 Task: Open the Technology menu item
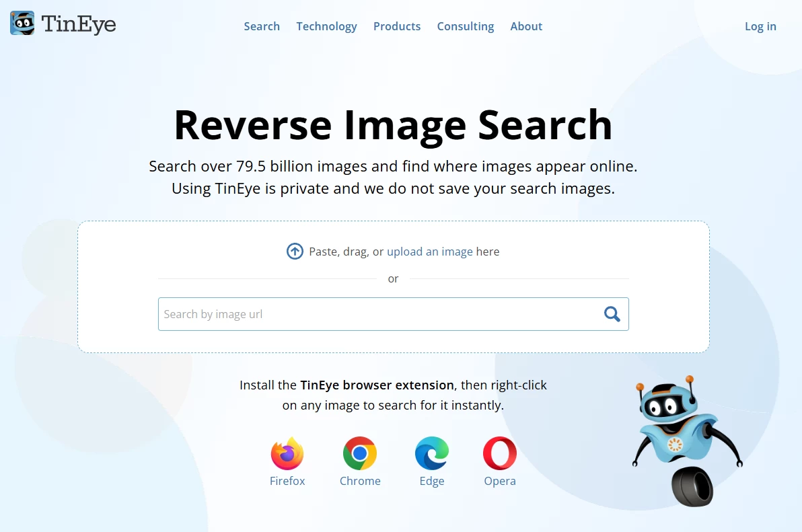click(327, 27)
